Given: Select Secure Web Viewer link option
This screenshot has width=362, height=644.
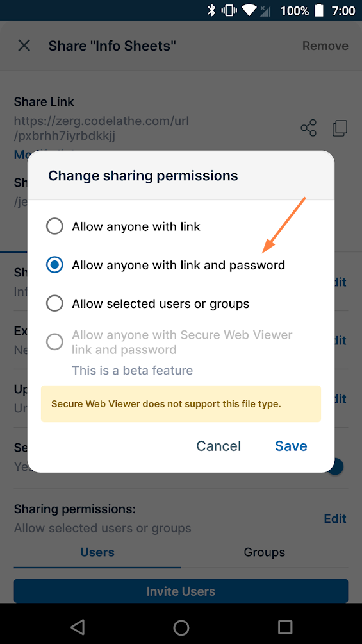Looking at the screenshot, I should 170,342.
